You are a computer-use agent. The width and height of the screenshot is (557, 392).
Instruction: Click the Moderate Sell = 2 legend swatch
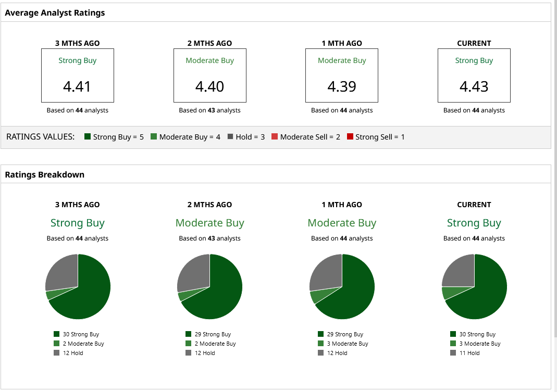pos(274,136)
